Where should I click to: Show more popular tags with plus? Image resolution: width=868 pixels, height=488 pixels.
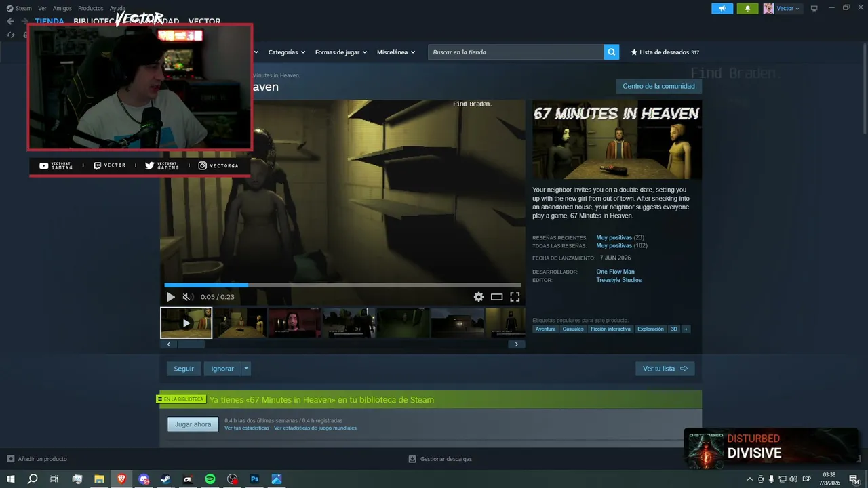pyautogui.click(x=686, y=329)
